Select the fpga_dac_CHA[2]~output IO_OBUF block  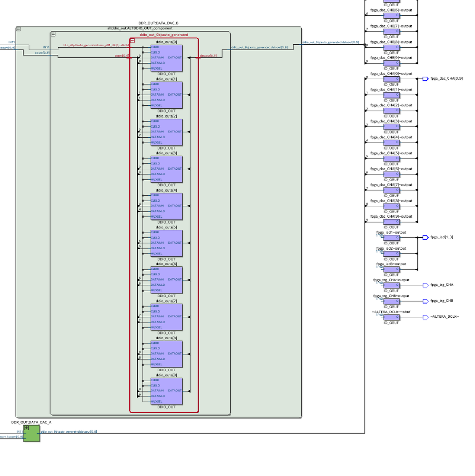(x=392, y=111)
